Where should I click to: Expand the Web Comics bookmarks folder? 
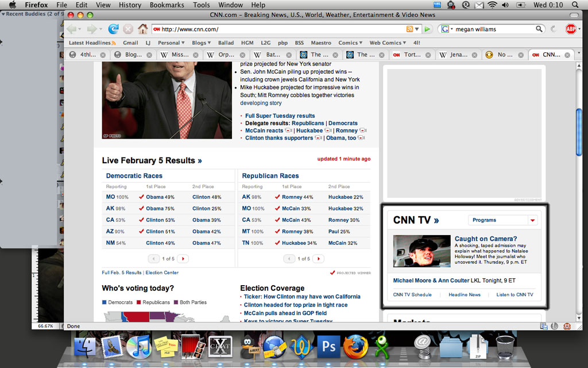[x=388, y=43]
